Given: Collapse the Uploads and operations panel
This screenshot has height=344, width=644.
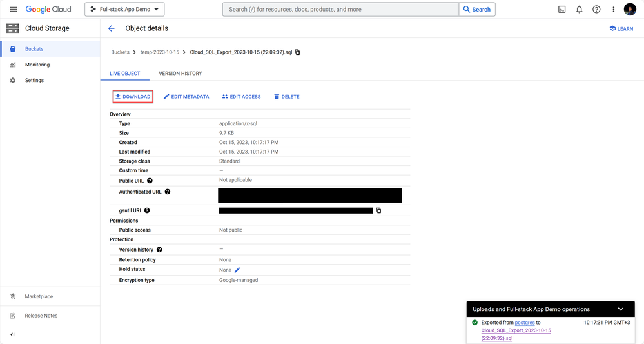Looking at the screenshot, I should point(621,309).
